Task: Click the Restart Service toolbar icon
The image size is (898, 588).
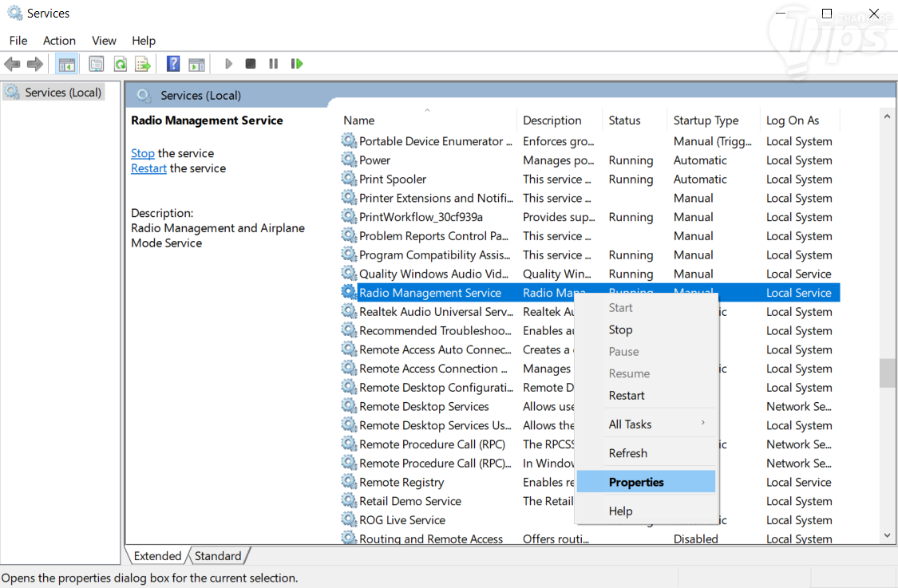Action: point(296,64)
